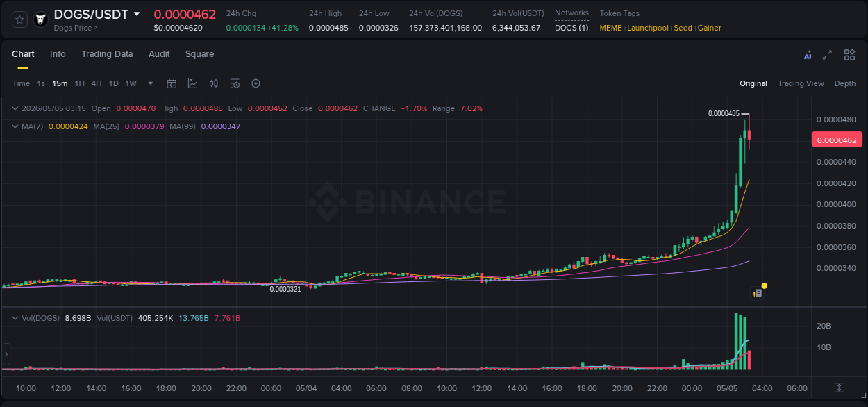
Task: Click the 24h Vol(USDT) value 6,344,053.67
Action: [516, 28]
